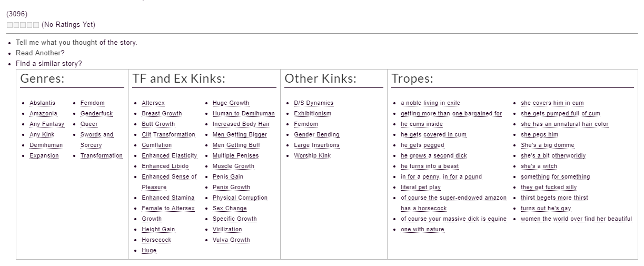Click the 'Amazonia' genre link
Viewport: 644px width, 266px height.
[x=43, y=114]
